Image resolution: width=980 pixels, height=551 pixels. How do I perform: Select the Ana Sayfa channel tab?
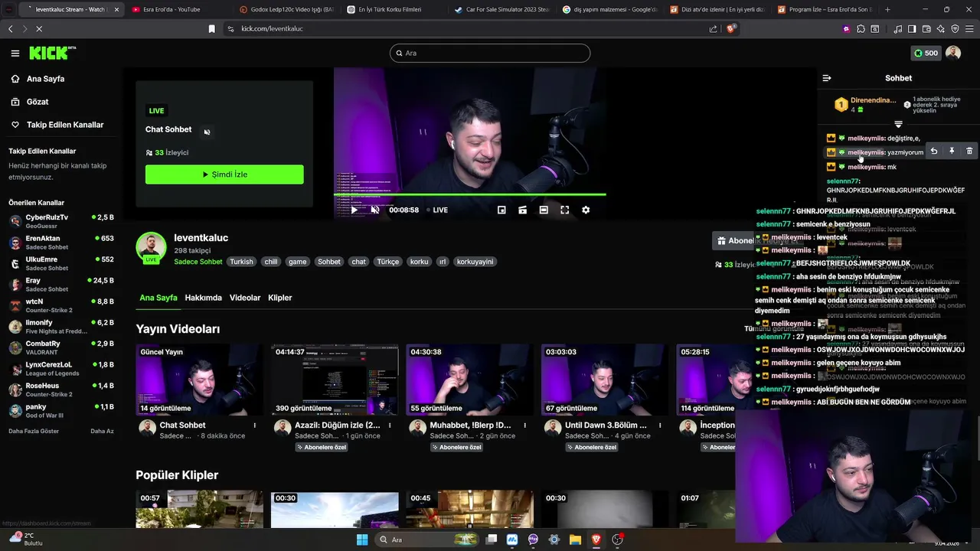pos(158,298)
